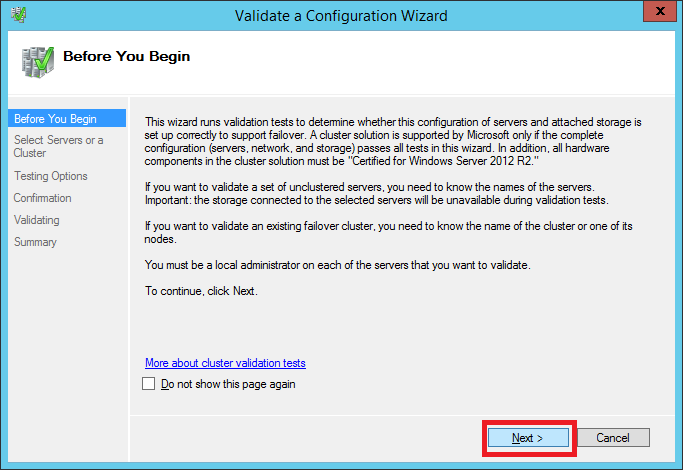Screen dimensions: 683x470
Task: Jump to the Confirmation step
Action: click(x=43, y=198)
